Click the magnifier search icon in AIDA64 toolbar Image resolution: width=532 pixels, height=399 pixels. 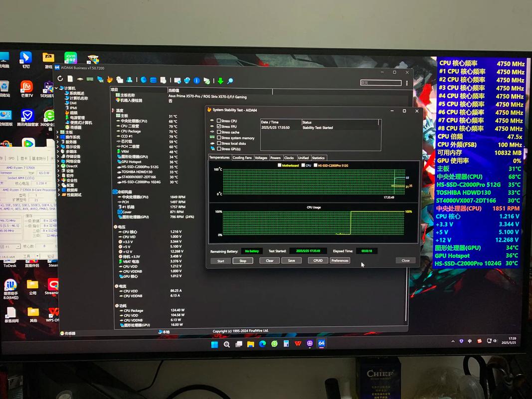pos(230,81)
